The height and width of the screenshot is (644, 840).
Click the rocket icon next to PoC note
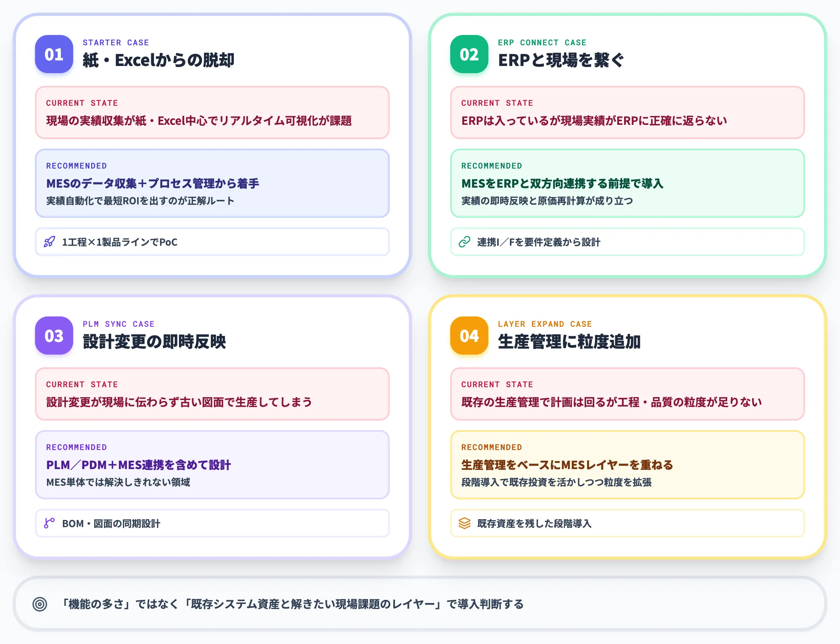pyautogui.click(x=49, y=242)
